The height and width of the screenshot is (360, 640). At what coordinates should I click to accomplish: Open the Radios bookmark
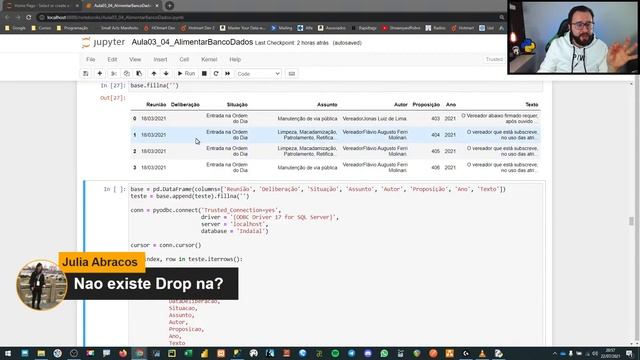(x=436, y=28)
